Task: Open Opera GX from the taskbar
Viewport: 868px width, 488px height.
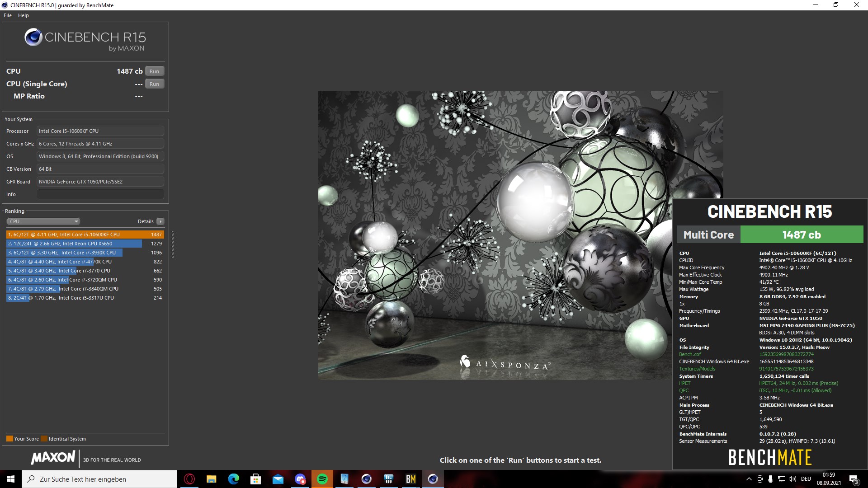Action: [189, 479]
